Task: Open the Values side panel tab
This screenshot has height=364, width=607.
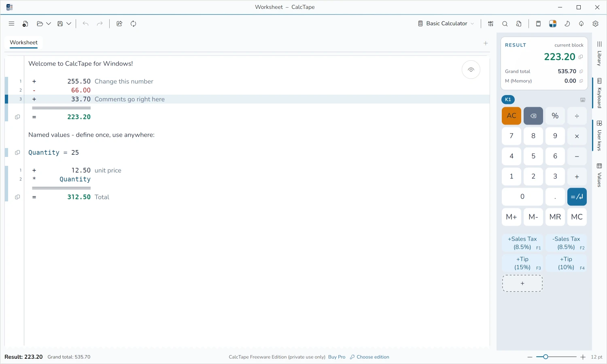Action: [x=599, y=175]
